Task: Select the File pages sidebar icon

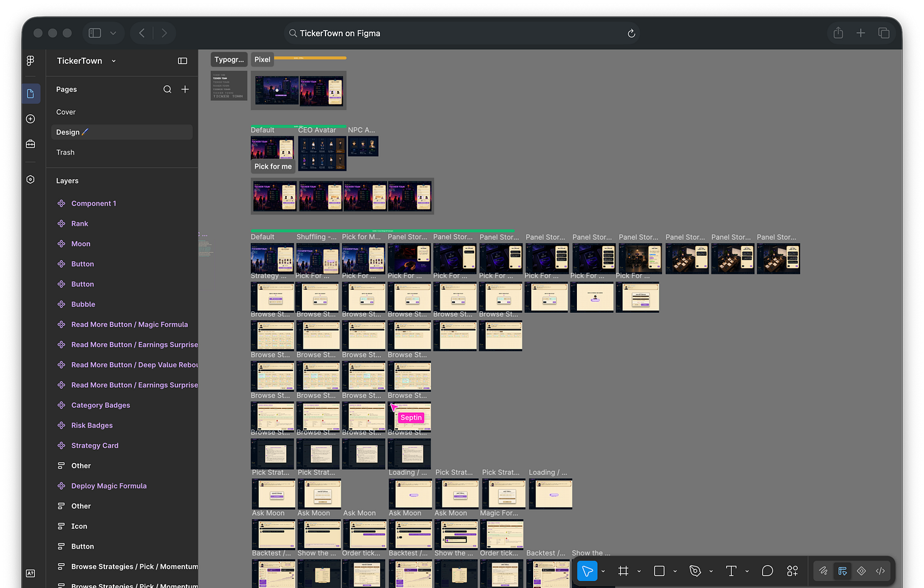Action: coord(30,94)
